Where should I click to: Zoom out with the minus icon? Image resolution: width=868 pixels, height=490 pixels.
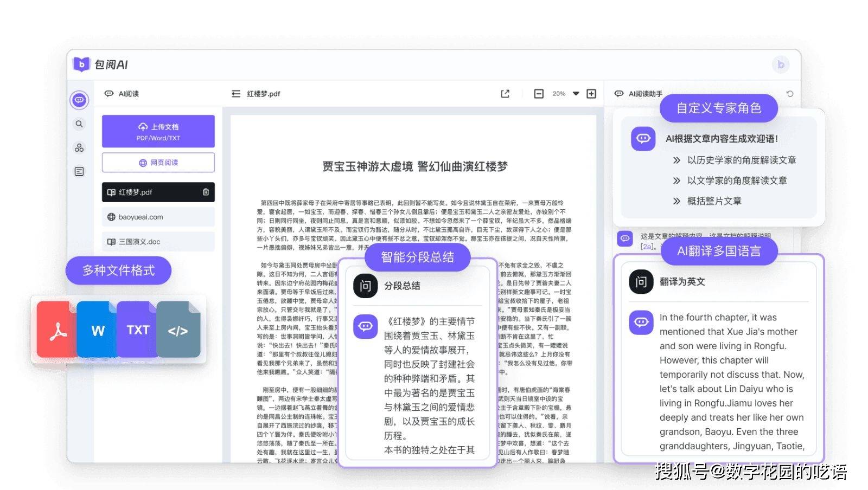539,94
